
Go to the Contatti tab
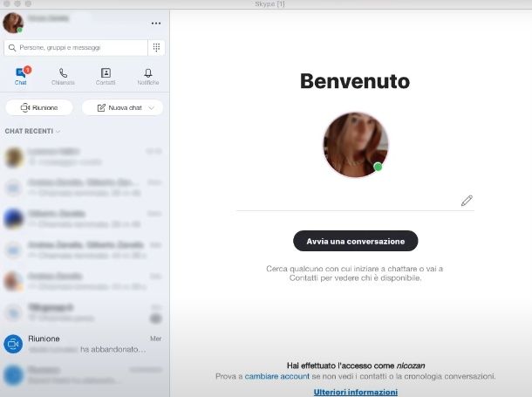pyautogui.click(x=106, y=77)
